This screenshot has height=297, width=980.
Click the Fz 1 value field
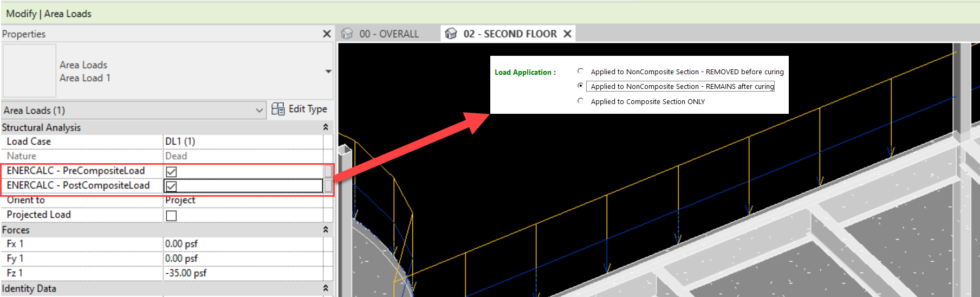[243, 273]
